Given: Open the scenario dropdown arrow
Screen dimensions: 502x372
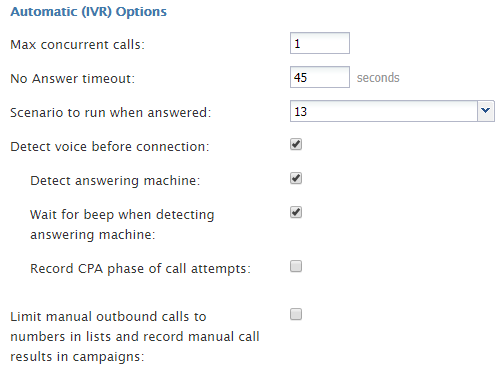Looking at the screenshot, I should coord(486,111).
